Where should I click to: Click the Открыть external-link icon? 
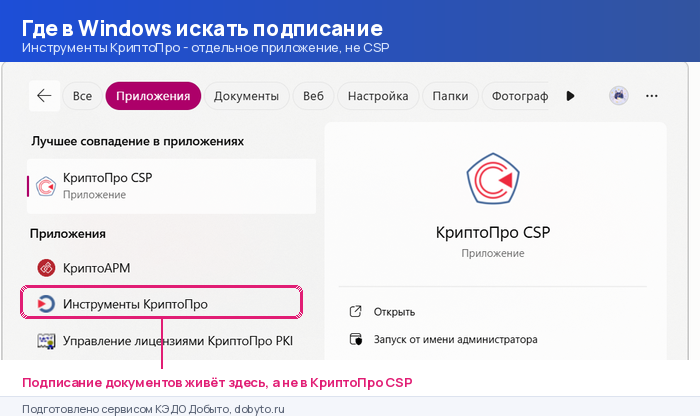coord(355,312)
